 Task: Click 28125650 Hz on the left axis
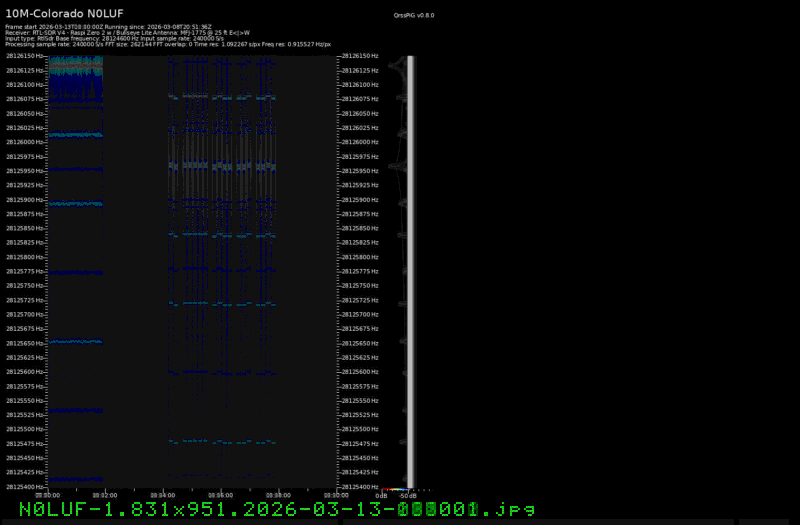(x=24, y=343)
